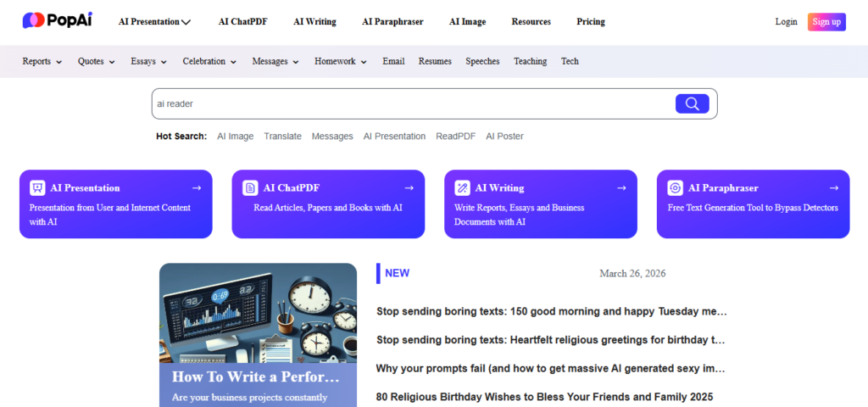Go to the Email category
Screen dimensions: 868x407
pos(393,61)
